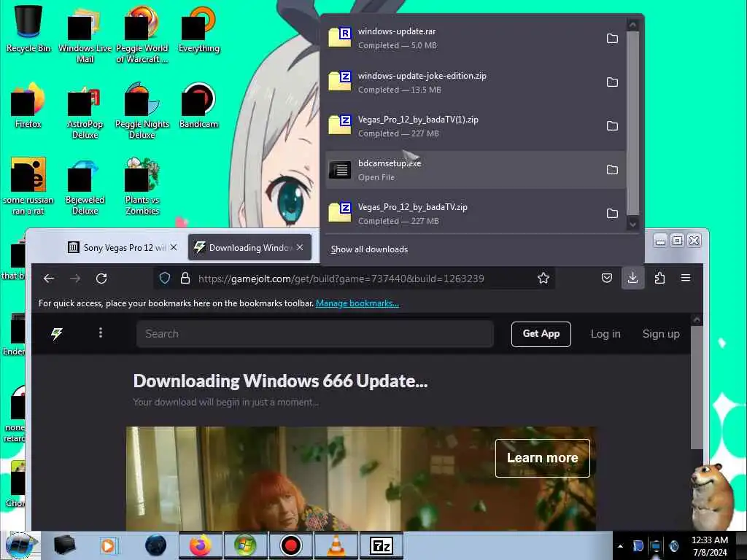Select the Bandicam desktop shortcut

(x=198, y=105)
